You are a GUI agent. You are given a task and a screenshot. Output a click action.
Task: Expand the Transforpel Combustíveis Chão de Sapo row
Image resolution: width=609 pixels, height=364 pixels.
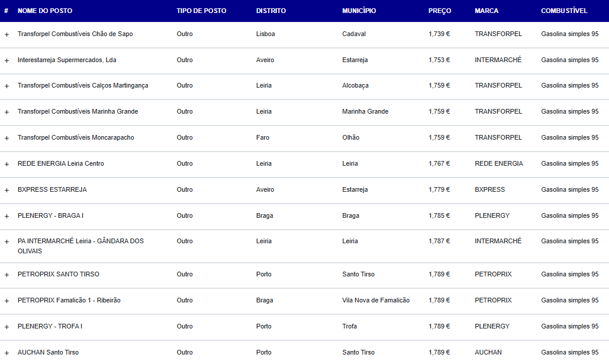pyautogui.click(x=7, y=34)
